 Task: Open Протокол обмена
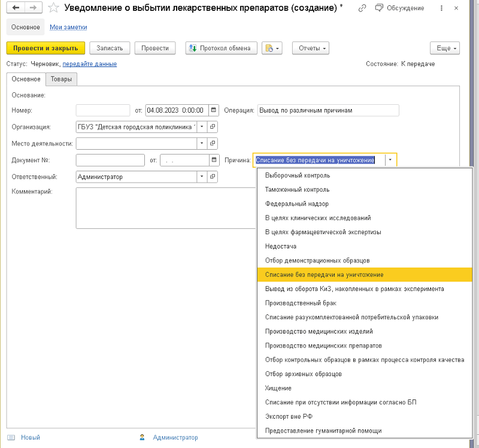point(222,49)
